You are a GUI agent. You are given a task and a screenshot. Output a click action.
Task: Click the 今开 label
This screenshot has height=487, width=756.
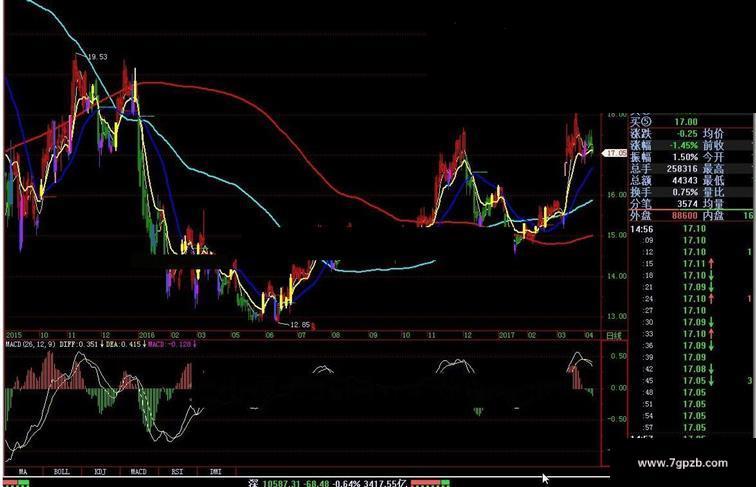pos(713,157)
